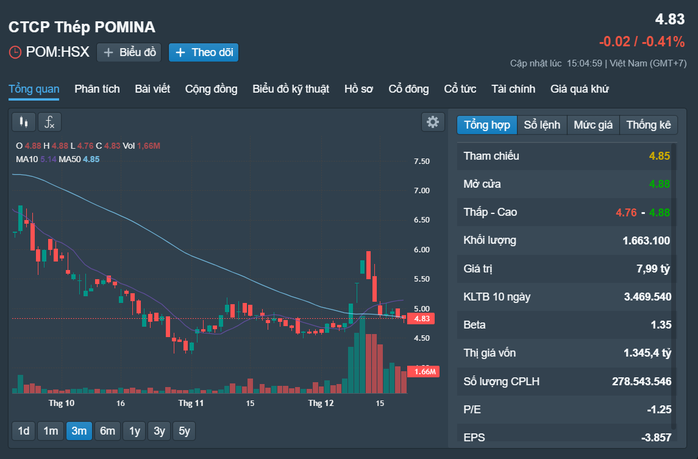Click the Số lượng CPLH value 278.543.546
The image size is (698, 459).
pyautogui.click(x=641, y=382)
